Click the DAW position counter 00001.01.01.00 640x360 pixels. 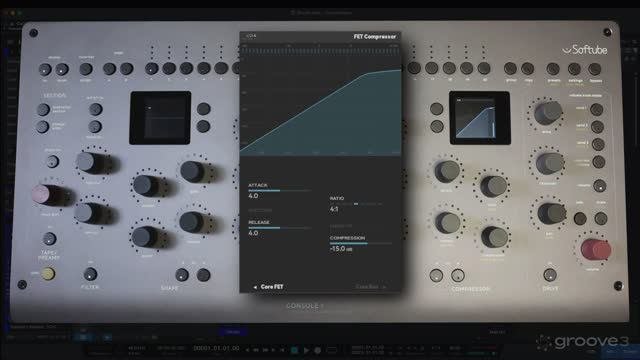pyautogui.click(x=216, y=348)
